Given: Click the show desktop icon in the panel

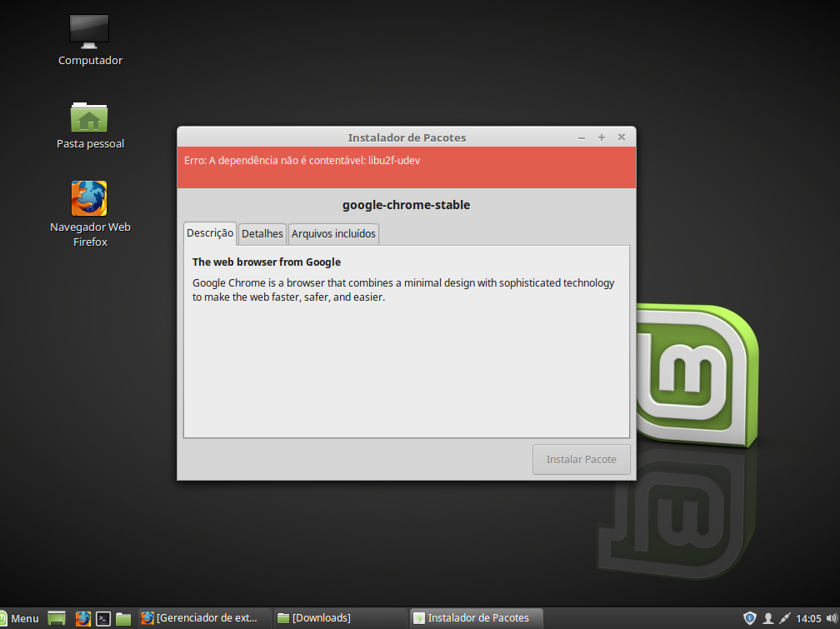Looking at the screenshot, I should [57, 618].
